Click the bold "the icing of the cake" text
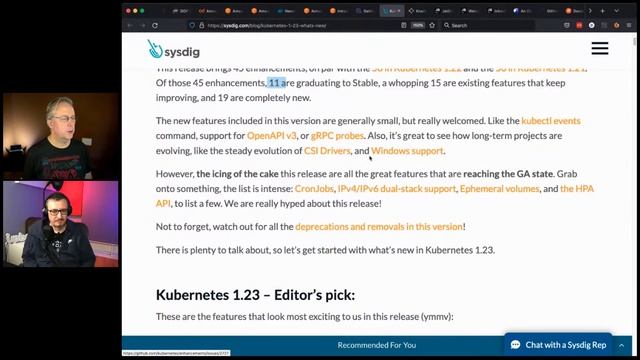Viewport: 640px width, 360px height. point(237,174)
